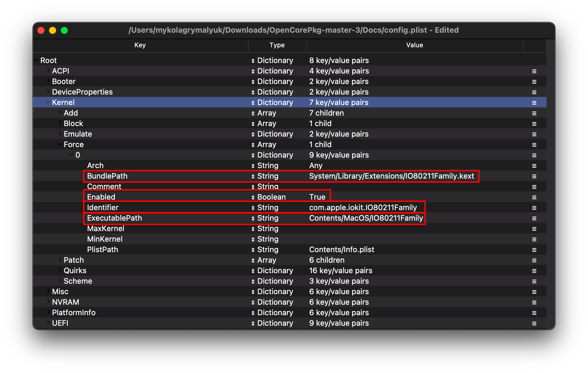Expand the ACPI dictionary

tap(48, 71)
